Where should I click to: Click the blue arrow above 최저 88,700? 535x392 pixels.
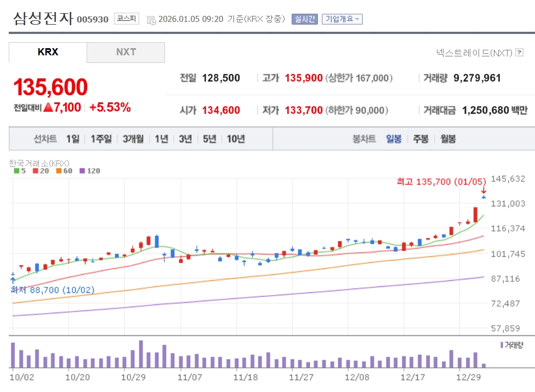click(x=13, y=279)
